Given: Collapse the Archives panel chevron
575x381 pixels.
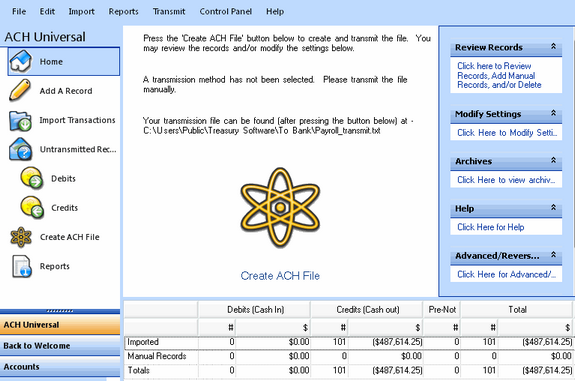Looking at the screenshot, I should tap(553, 160).
